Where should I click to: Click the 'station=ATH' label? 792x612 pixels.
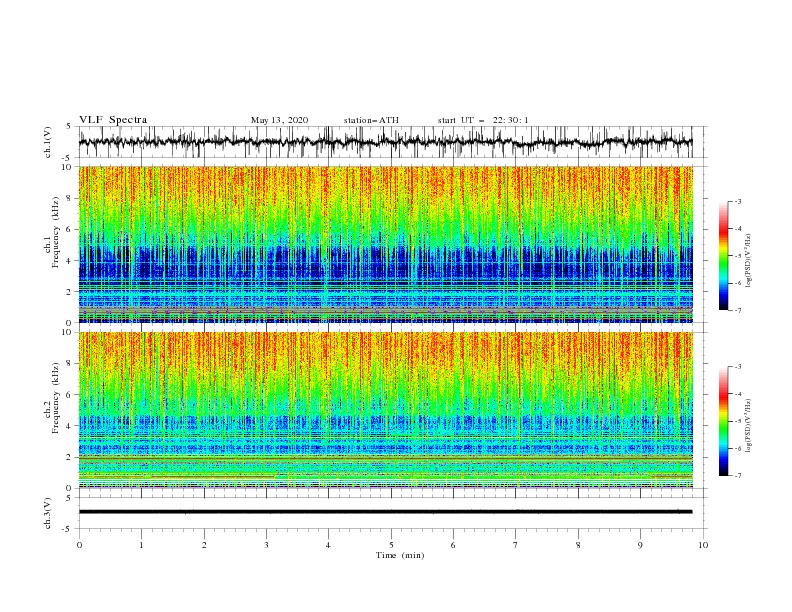click(x=371, y=120)
